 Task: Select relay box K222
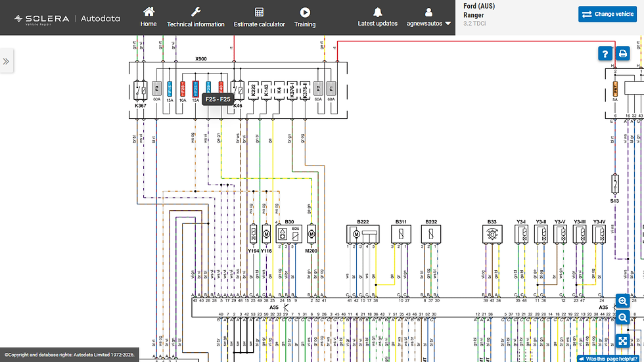pos(254,90)
